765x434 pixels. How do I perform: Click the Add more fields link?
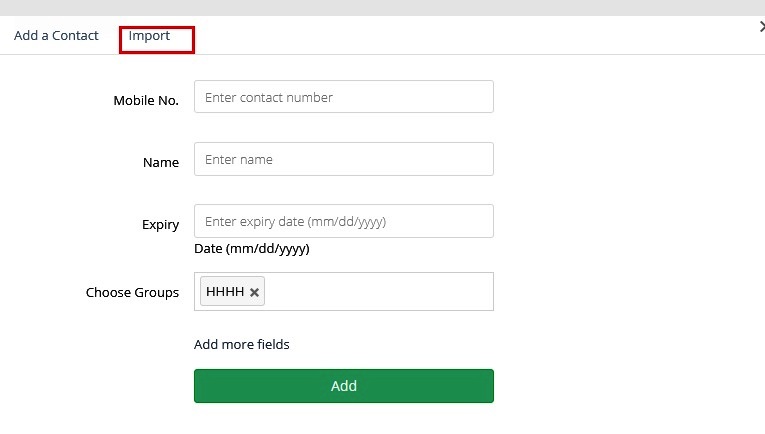point(242,345)
